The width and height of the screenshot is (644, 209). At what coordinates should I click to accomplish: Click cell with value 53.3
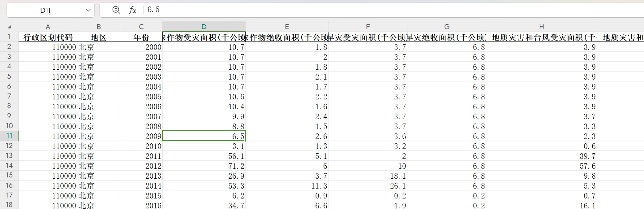point(204,186)
